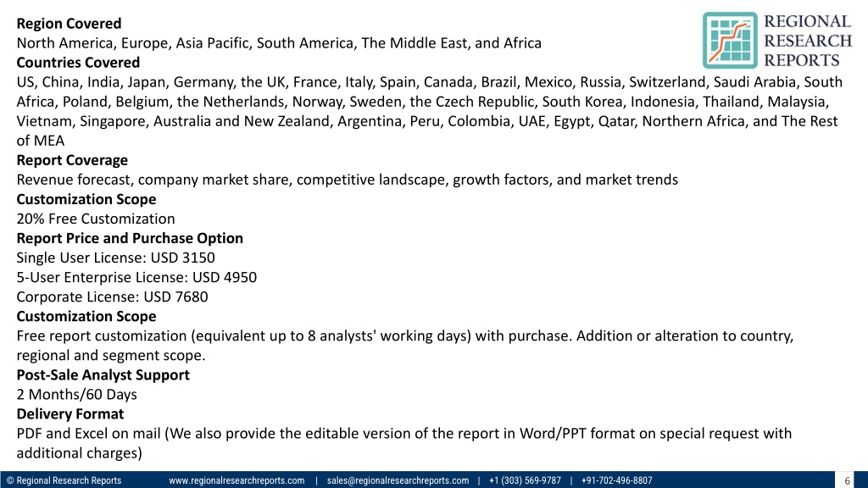Click the 20% Free Customization line
Image resolution: width=868 pixels, height=488 pixels.
pos(96,219)
